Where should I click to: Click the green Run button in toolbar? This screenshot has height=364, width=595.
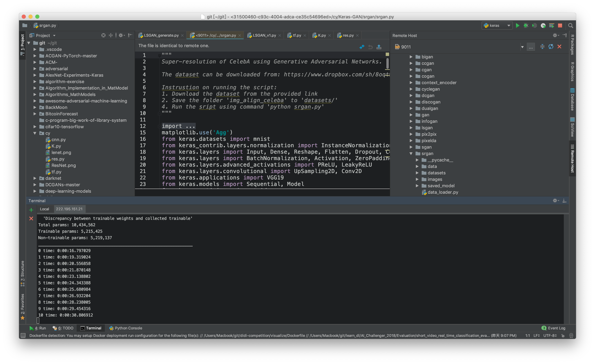point(517,26)
